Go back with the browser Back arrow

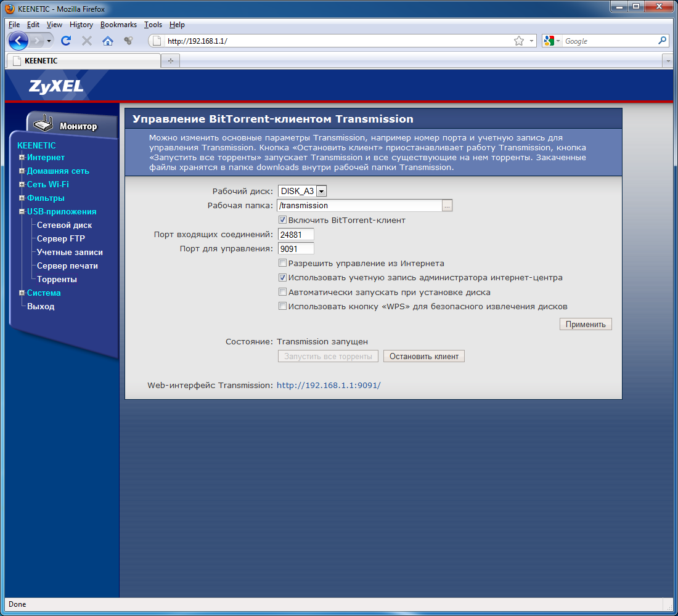(18, 41)
